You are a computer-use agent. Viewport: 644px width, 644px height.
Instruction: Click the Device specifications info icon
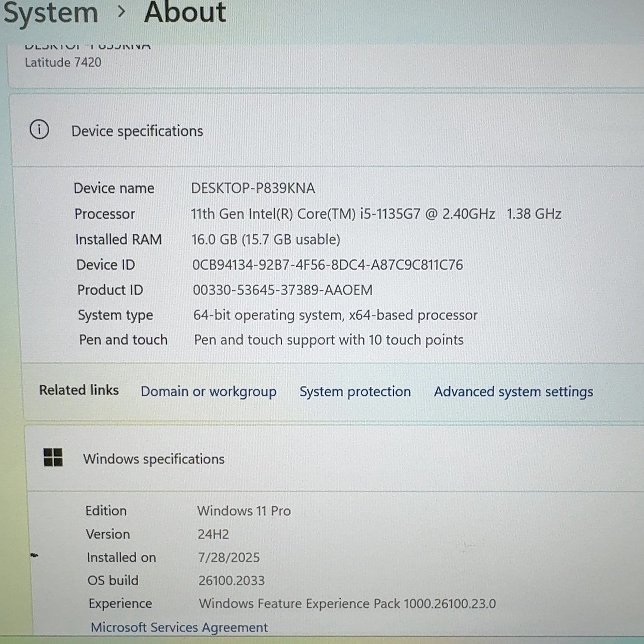tap(39, 129)
